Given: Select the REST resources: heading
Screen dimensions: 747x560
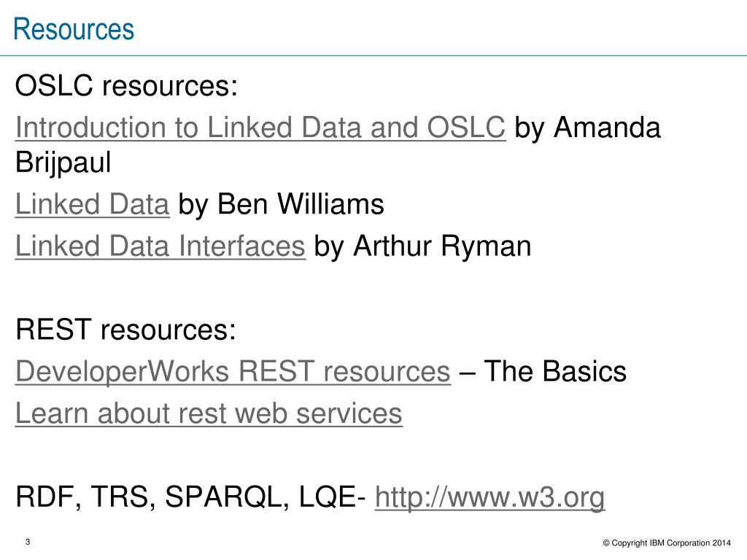Looking at the screenshot, I should pos(125,330).
